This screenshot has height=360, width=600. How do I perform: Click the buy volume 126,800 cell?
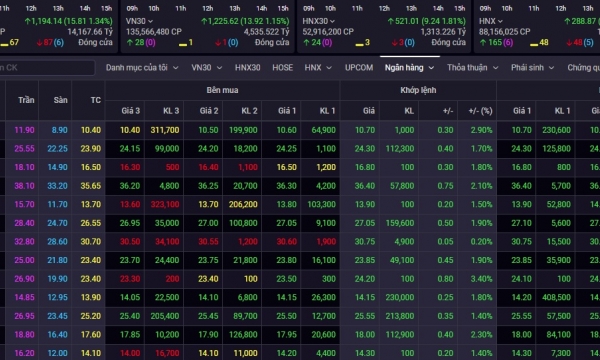click(243, 335)
